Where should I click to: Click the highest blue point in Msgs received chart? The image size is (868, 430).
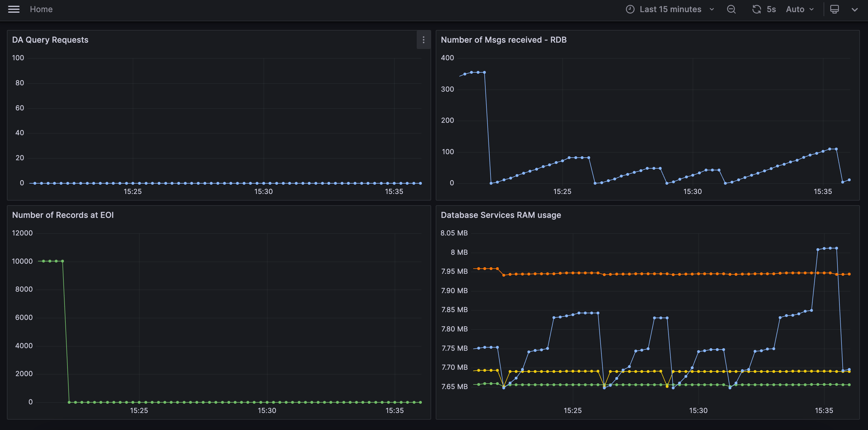coord(478,72)
